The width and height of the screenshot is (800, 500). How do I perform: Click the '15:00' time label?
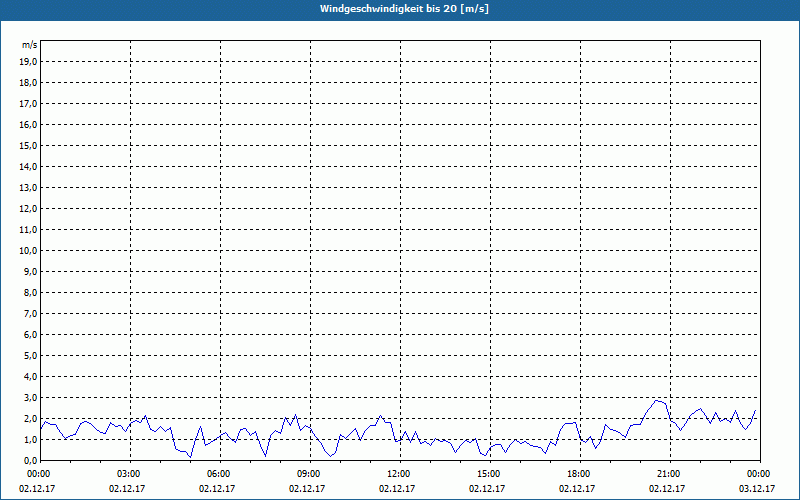[x=490, y=474]
